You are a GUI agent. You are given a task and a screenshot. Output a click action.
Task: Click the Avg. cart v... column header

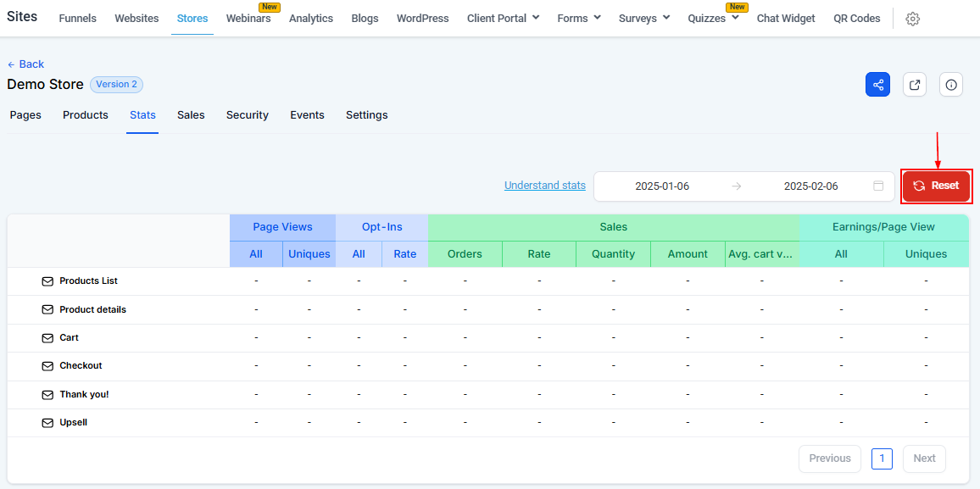click(x=762, y=254)
